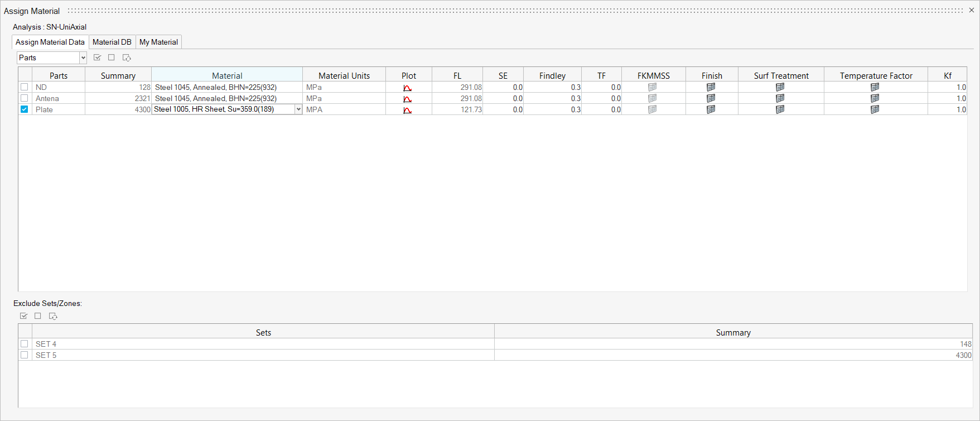Image resolution: width=980 pixels, height=421 pixels.
Task: Click the Antena summary value 2321
Action: tap(118, 98)
